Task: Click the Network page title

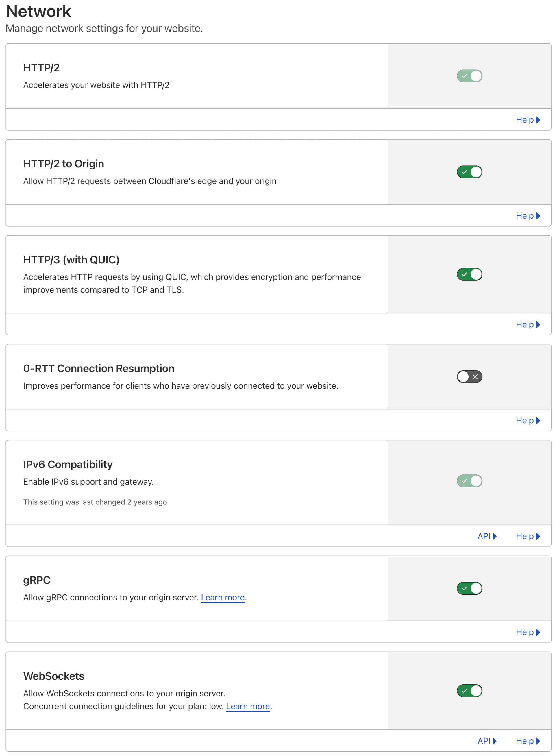Action: (38, 12)
